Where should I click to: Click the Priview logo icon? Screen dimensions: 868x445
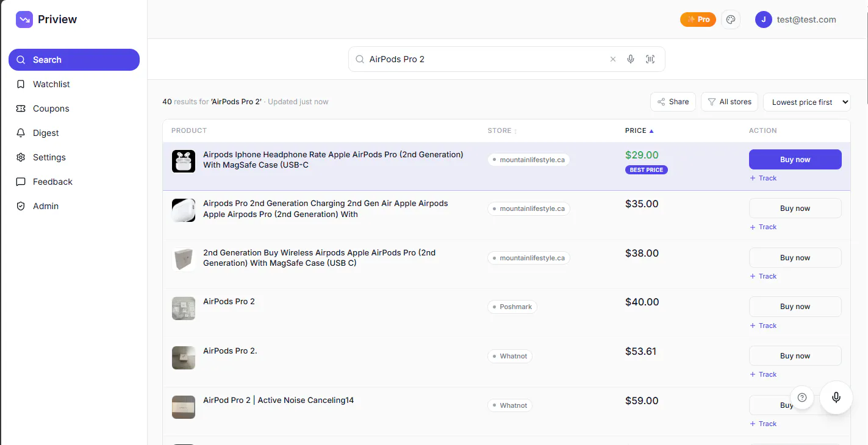pyautogui.click(x=24, y=20)
